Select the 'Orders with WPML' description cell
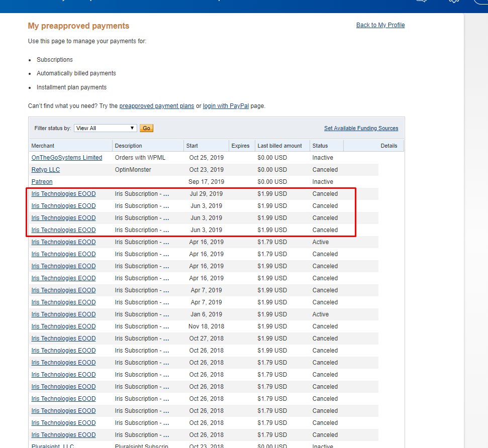The width and height of the screenshot is (488, 448). click(x=140, y=158)
